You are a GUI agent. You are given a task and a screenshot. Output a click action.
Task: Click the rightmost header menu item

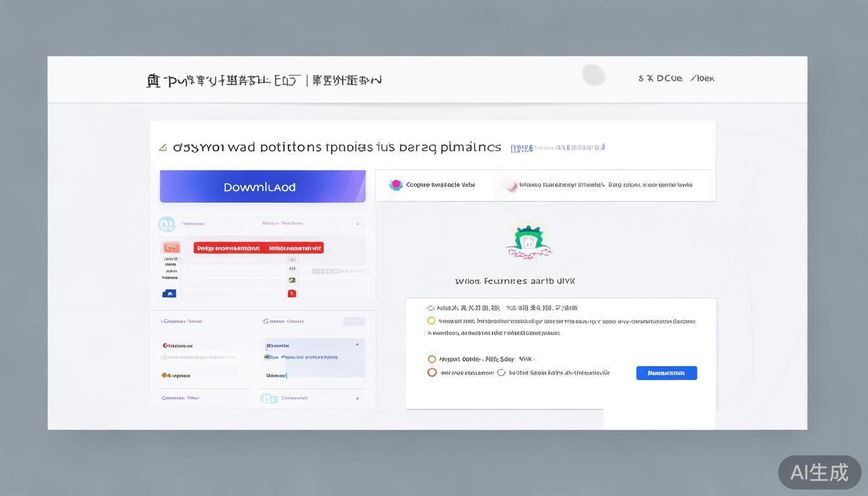(703, 77)
